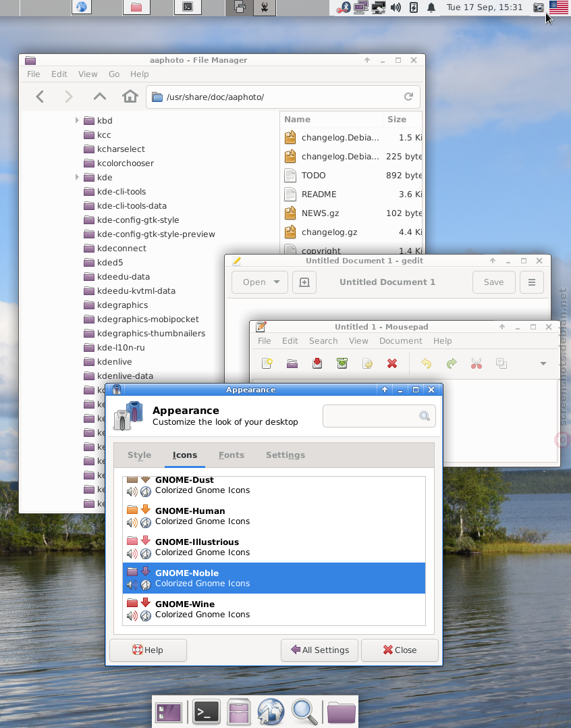
Task: Open home folder from bottom dock
Action: [x=342, y=712]
